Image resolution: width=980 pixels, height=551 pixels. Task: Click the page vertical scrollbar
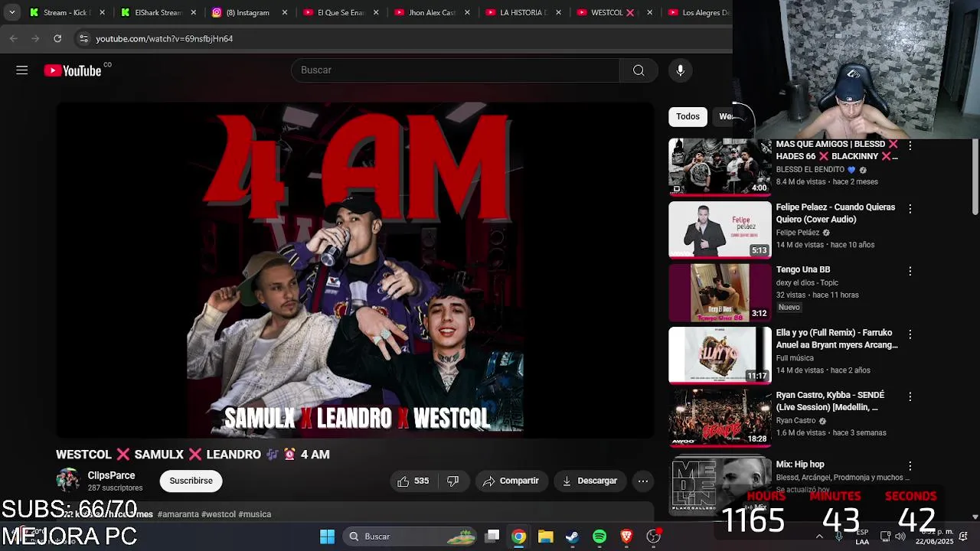975,176
